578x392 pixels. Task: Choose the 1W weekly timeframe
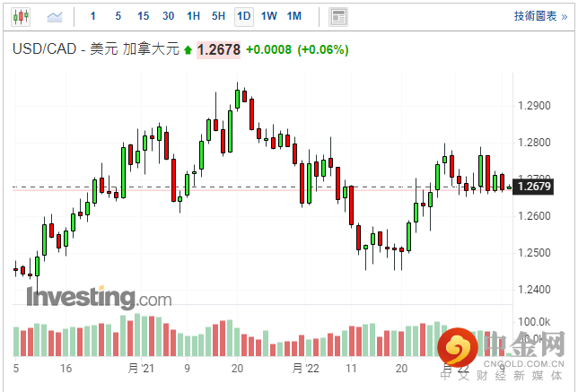pyautogui.click(x=269, y=16)
